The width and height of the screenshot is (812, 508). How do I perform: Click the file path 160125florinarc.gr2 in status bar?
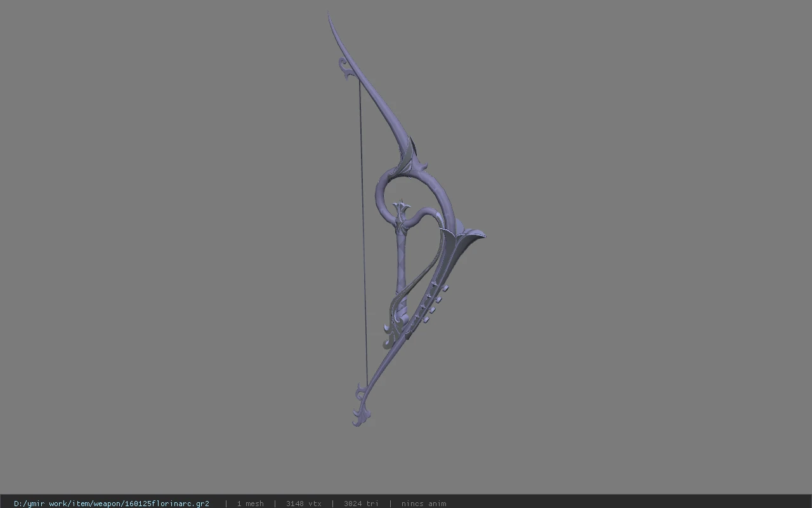[x=112, y=504]
